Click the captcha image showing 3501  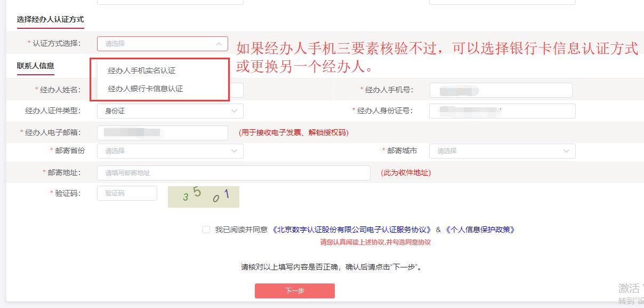[204, 196]
